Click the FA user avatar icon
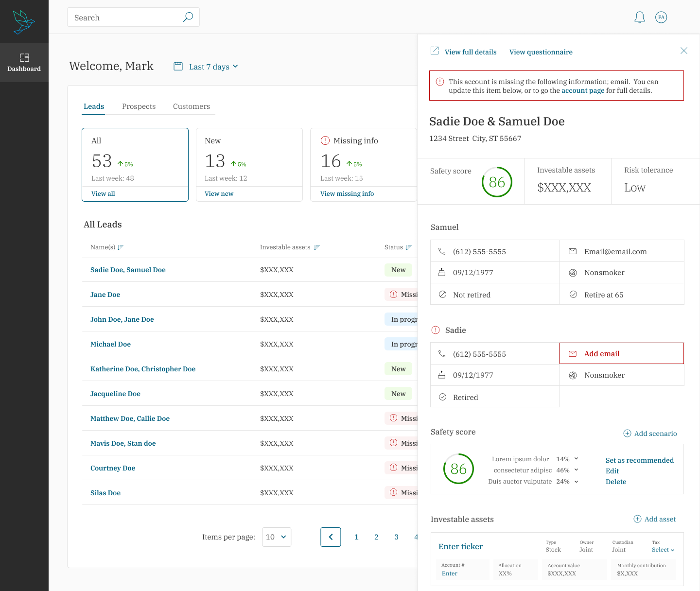Screen dimensions: 700x591 661,17
